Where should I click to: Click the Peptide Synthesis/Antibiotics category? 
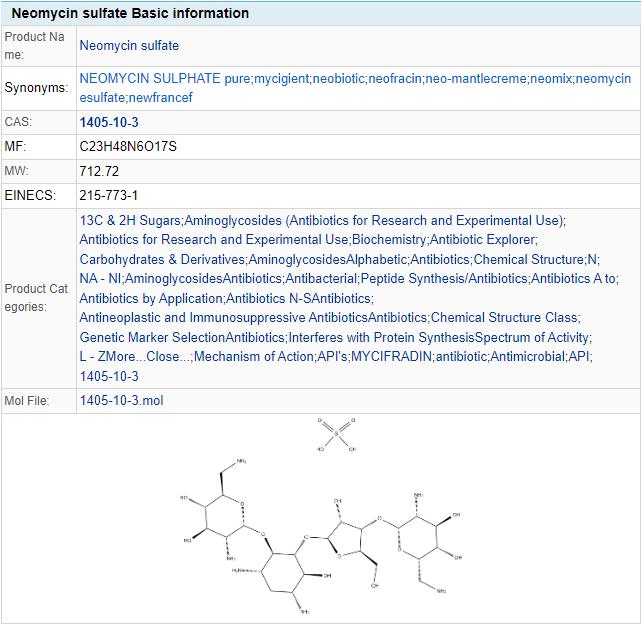[444, 279]
